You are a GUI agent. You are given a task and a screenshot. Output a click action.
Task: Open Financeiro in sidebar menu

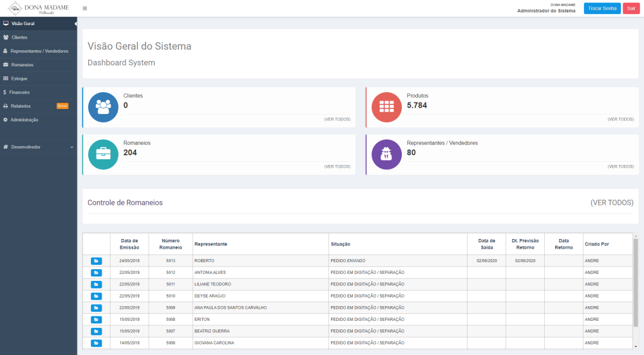(39, 92)
